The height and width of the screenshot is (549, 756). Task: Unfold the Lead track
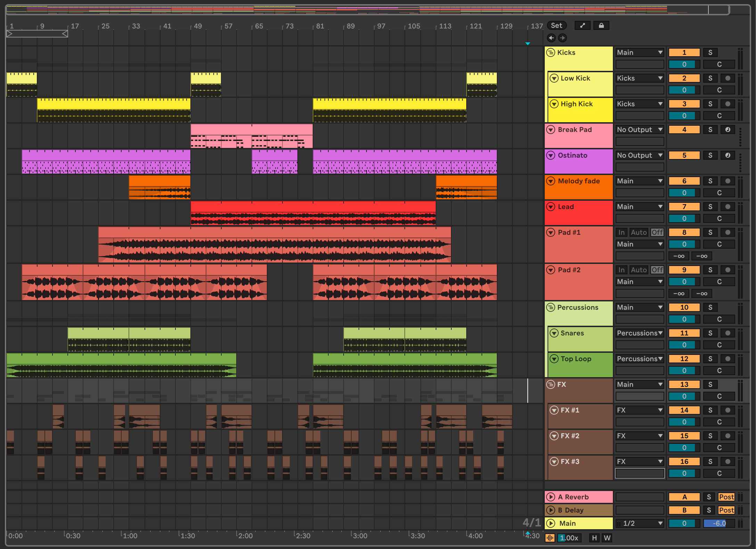(x=551, y=207)
